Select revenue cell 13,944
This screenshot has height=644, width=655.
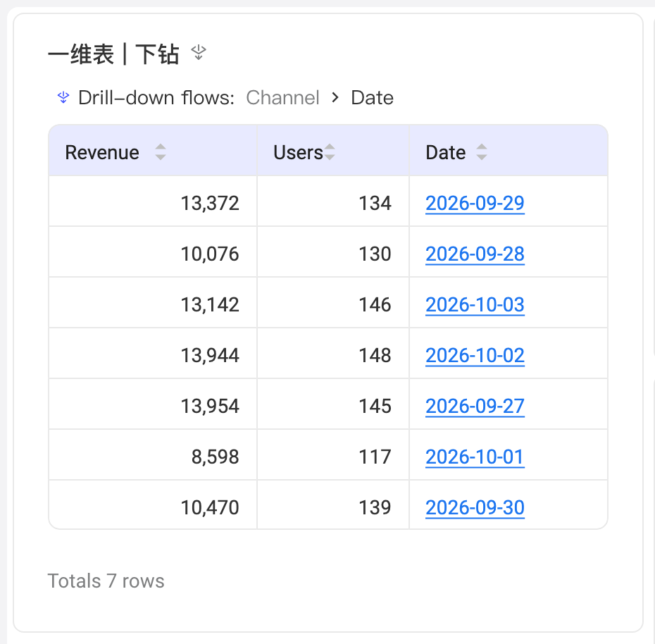pos(153,354)
